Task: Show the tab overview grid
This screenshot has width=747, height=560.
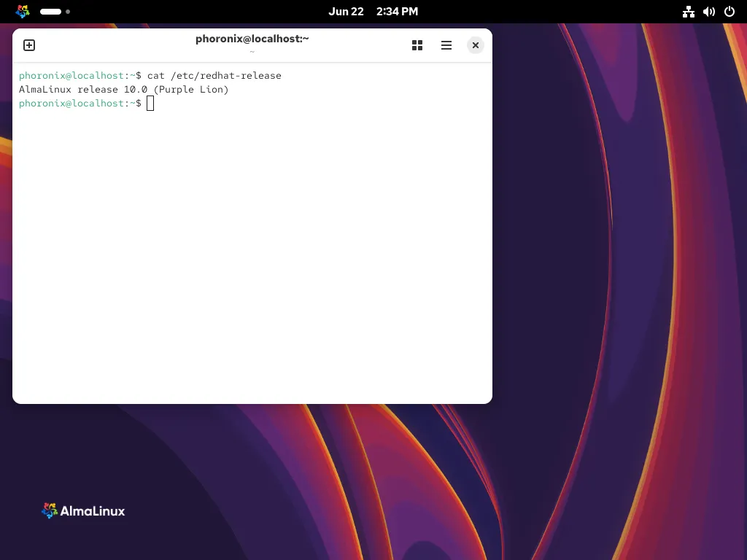Action: [417, 45]
